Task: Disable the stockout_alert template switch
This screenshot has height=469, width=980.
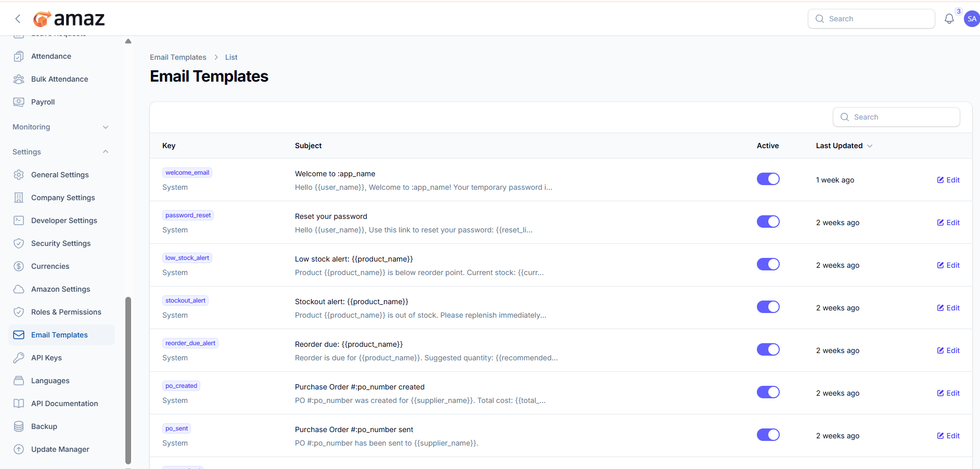Action: (x=768, y=307)
